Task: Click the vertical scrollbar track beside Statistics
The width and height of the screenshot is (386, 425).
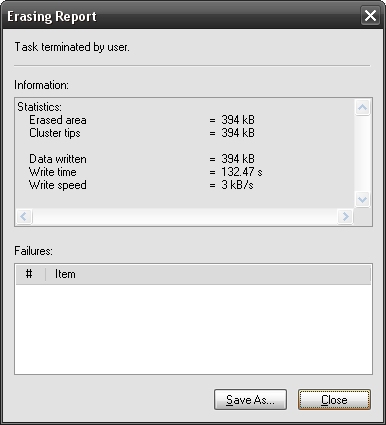Action: coord(362,153)
